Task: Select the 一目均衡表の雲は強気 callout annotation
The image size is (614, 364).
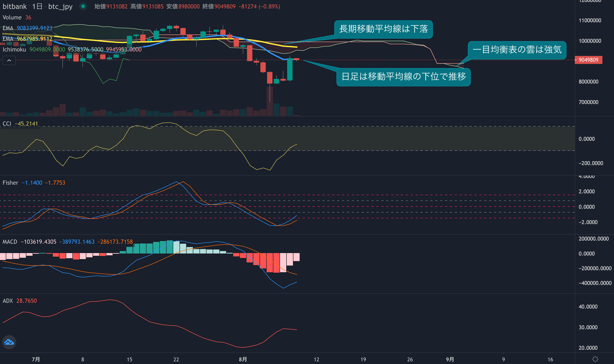Action: pos(517,50)
